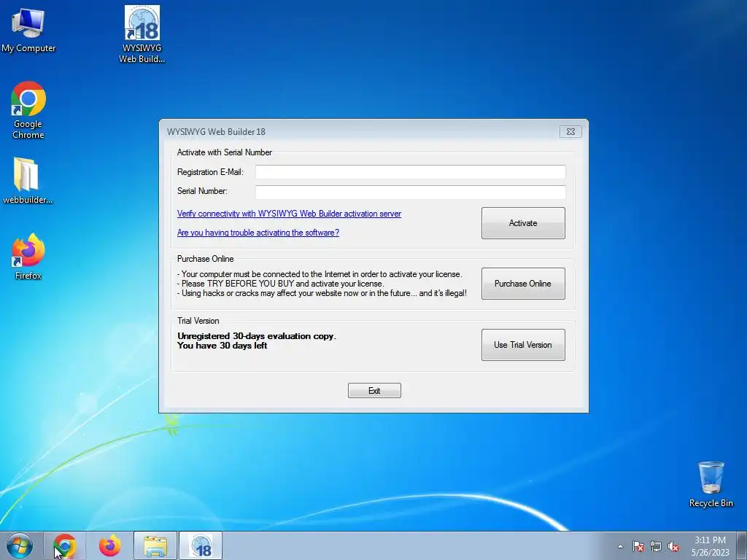Open Chrome from the taskbar
Viewport: 747px width, 560px height.
(65, 545)
